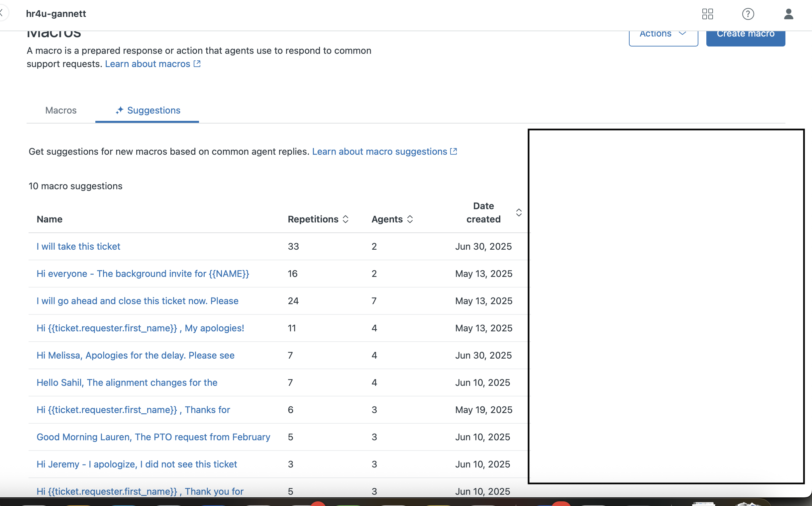
Task: Sort by Agents column arrows
Action: (410, 219)
